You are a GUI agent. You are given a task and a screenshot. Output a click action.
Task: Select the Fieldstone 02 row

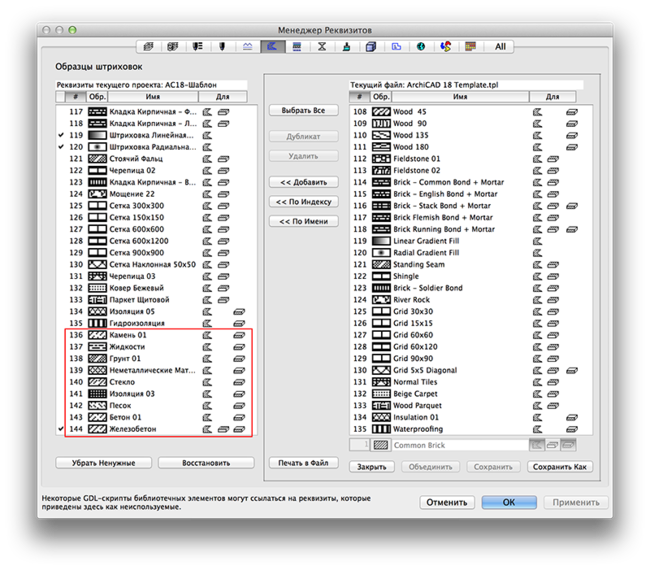[471, 171]
